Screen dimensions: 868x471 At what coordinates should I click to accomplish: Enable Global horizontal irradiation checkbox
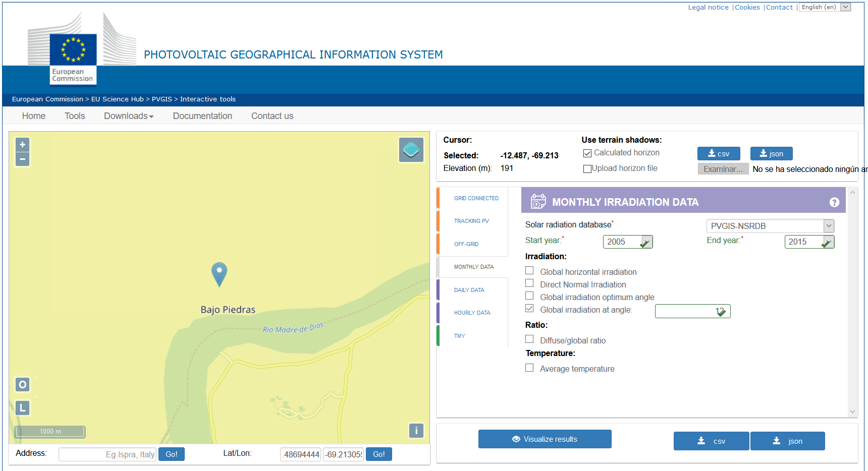tap(529, 271)
